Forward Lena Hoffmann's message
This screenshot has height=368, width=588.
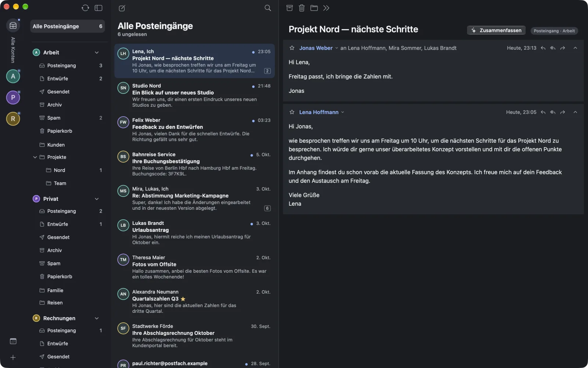563,112
